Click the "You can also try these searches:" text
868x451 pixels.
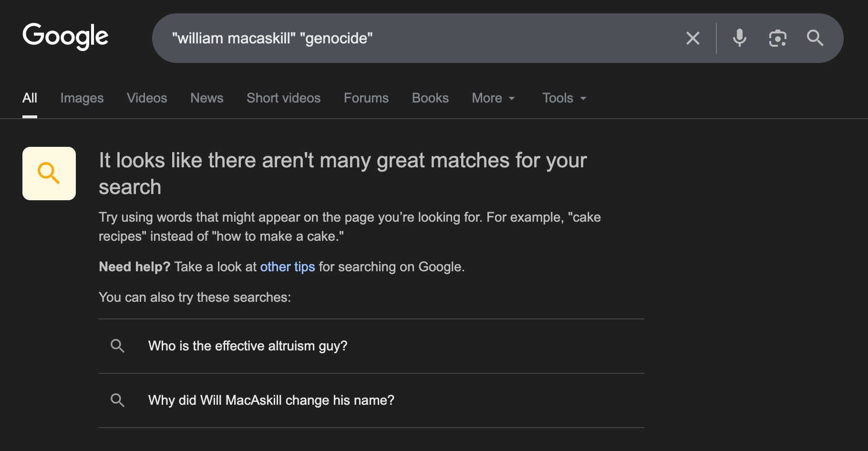pyautogui.click(x=195, y=297)
